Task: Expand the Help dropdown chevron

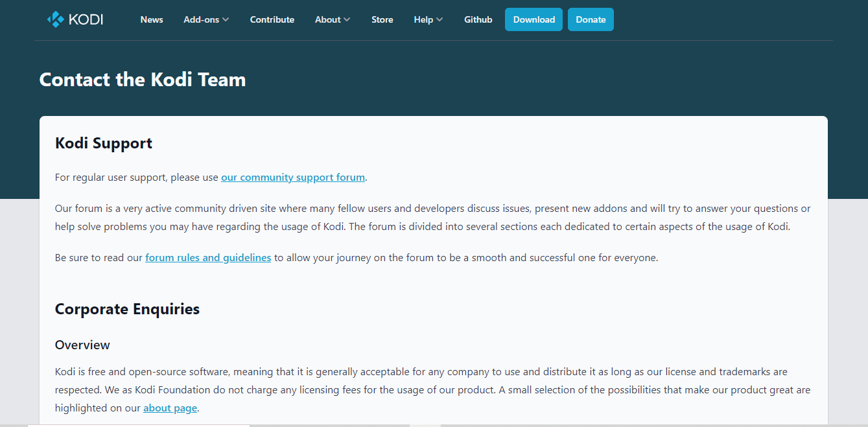Action: click(x=440, y=19)
